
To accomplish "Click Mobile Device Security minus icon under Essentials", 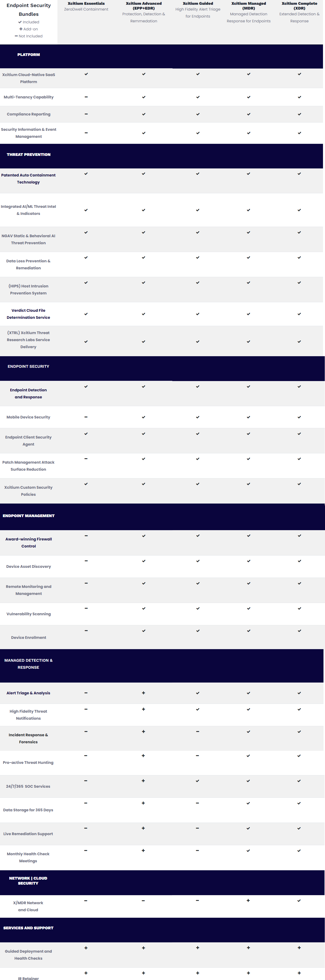I will pos(86,417).
